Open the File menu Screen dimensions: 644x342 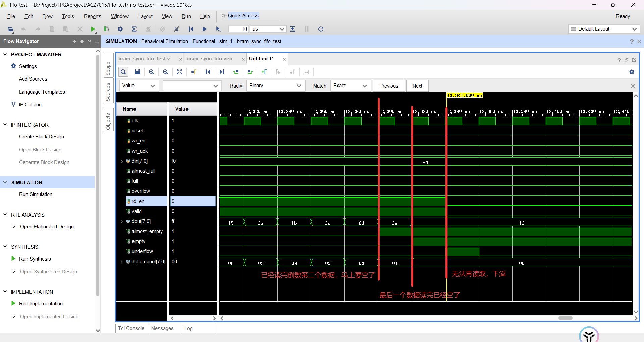[x=11, y=16]
